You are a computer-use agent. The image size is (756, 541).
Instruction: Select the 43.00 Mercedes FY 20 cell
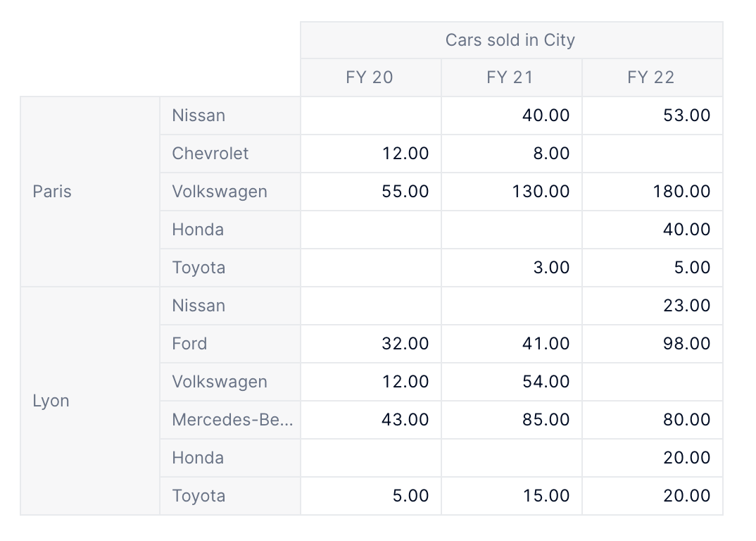click(x=370, y=420)
